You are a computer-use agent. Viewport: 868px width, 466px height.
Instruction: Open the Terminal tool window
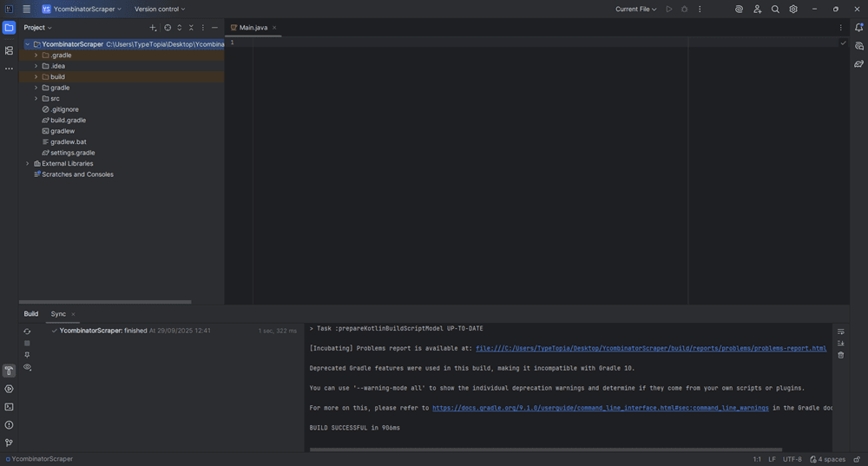[x=9, y=407]
